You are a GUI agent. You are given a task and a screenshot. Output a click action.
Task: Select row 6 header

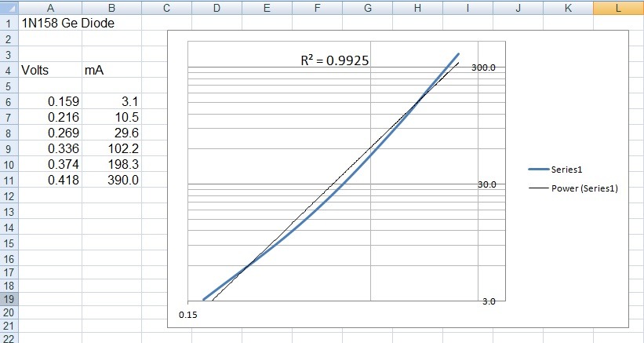click(x=9, y=101)
